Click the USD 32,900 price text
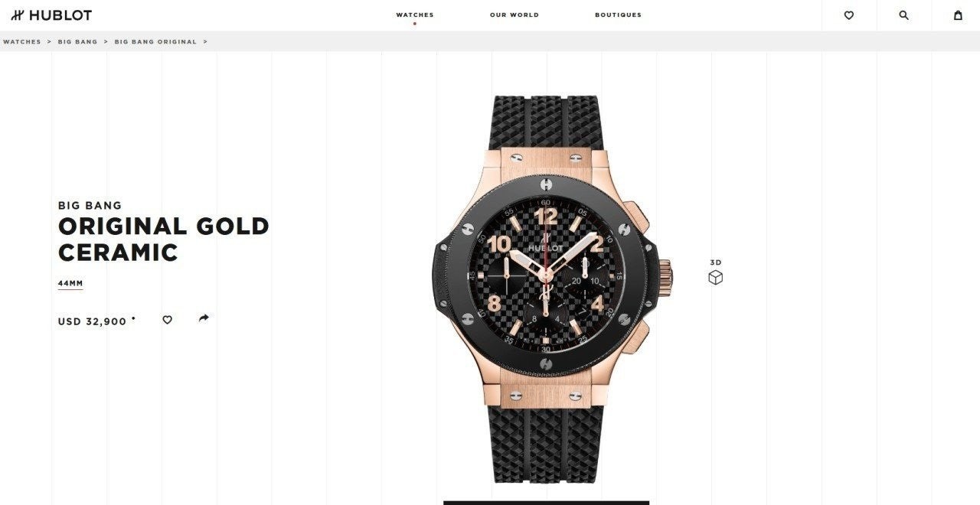The height and width of the screenshot is (505, 980). pos(93,321)
